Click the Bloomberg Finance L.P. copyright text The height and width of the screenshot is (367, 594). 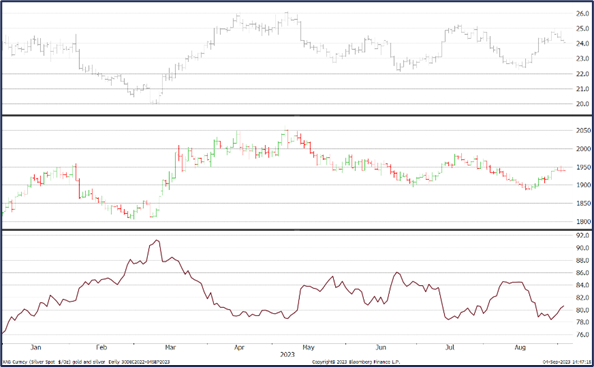(356, 362)
